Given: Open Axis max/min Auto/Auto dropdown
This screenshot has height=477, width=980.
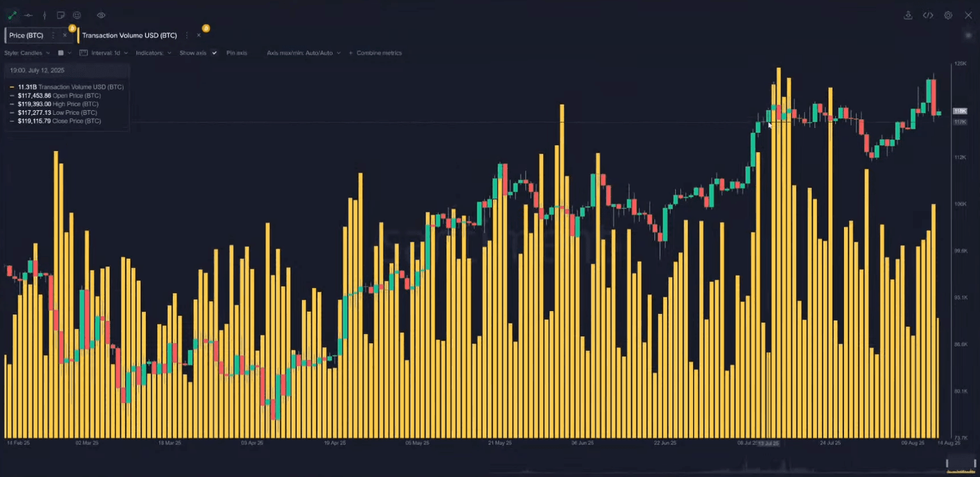Looking at the screenshot, I should tap(303, 53).
